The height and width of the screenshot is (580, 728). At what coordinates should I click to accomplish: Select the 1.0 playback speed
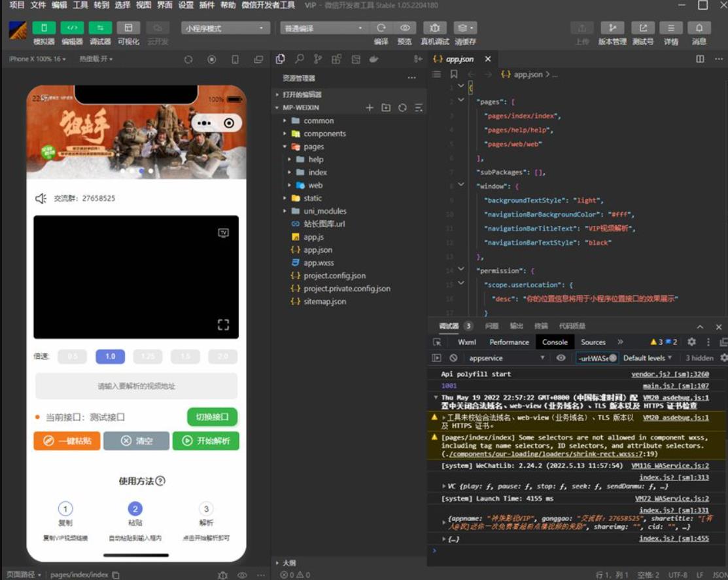coord(110,356)
